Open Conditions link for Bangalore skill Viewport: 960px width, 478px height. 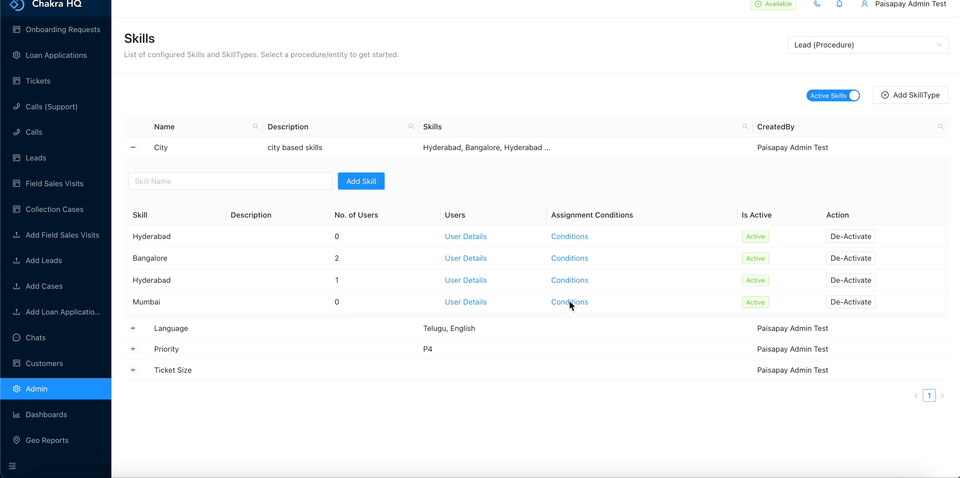tap(569, 258)
